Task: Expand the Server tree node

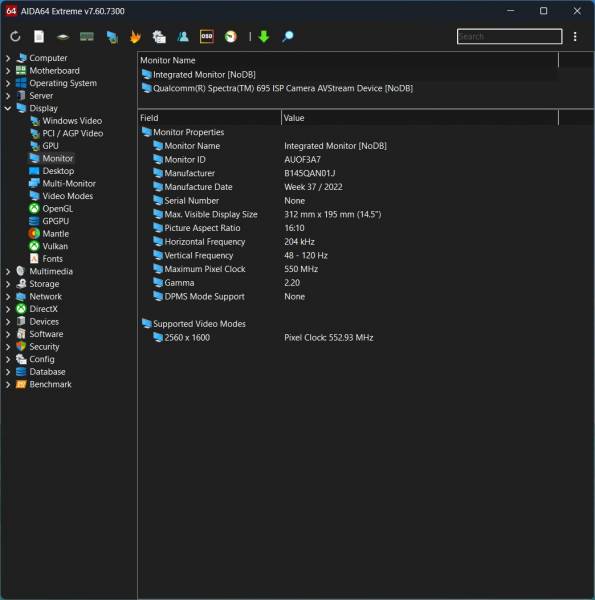Action: click(x=8, y=96)
